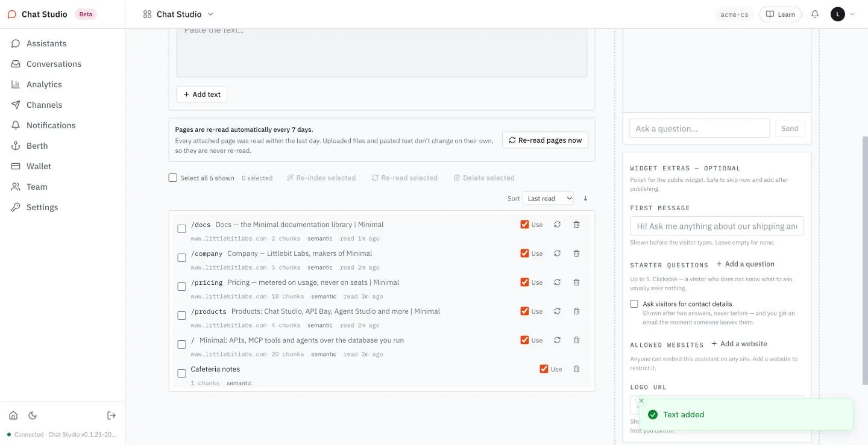Viewport: 868px width, 445px height.
Task: Delete the /company source trash icon
Action: [x=576, y=254]
